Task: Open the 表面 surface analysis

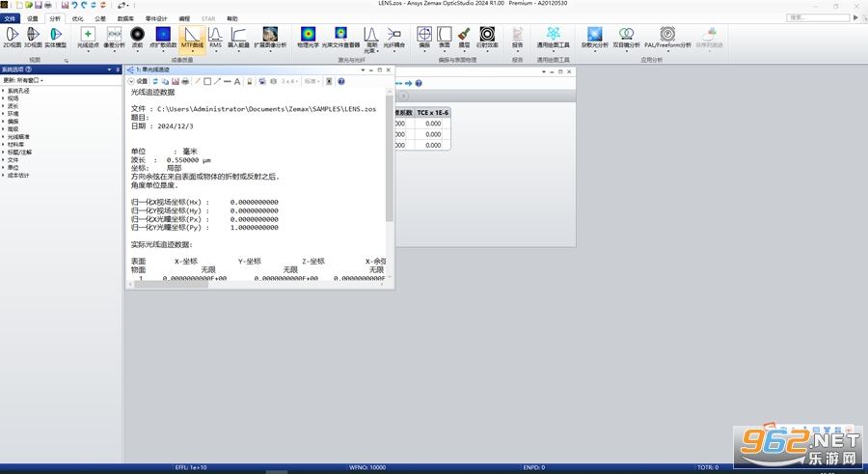Action: [x=444, y=39]
